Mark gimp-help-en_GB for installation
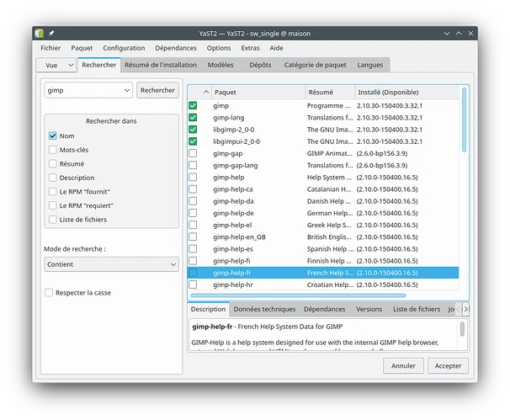Screen dimensions: 510x420 point(193,237)
